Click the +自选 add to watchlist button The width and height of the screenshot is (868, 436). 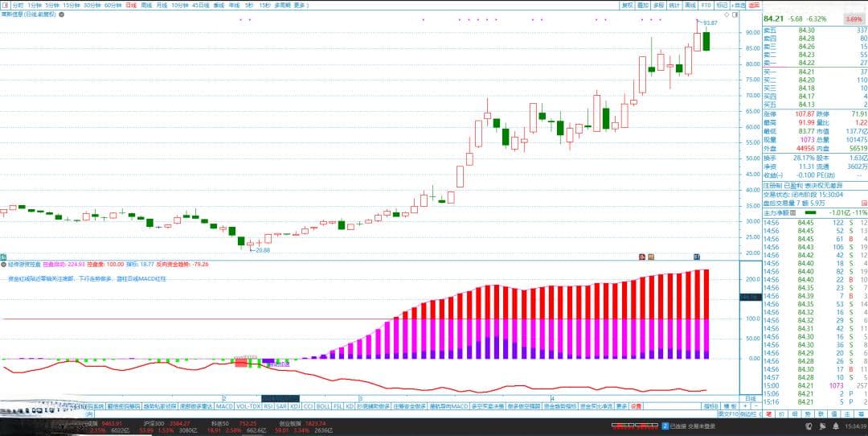click(739, 5)
